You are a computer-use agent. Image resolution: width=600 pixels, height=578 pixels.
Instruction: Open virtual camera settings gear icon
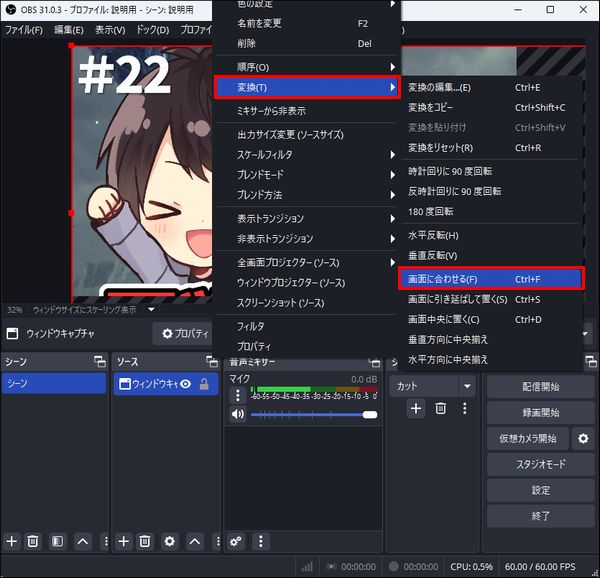583,438
